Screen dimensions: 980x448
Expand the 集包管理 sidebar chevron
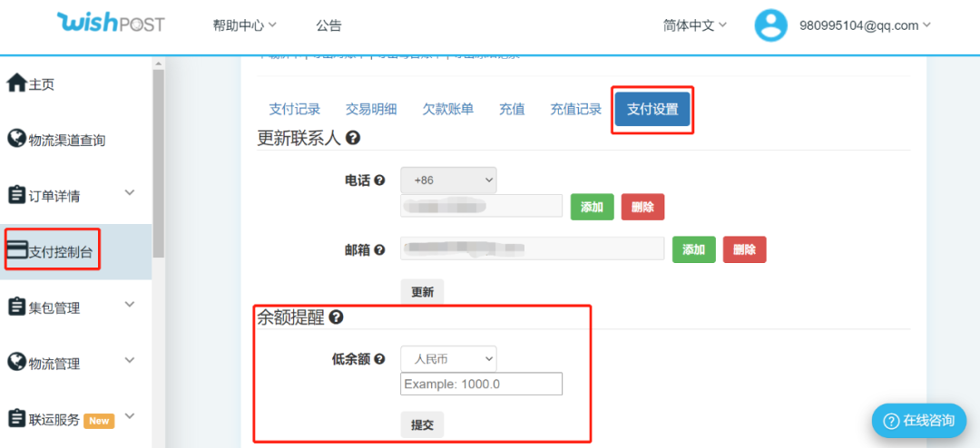point(130,305)
